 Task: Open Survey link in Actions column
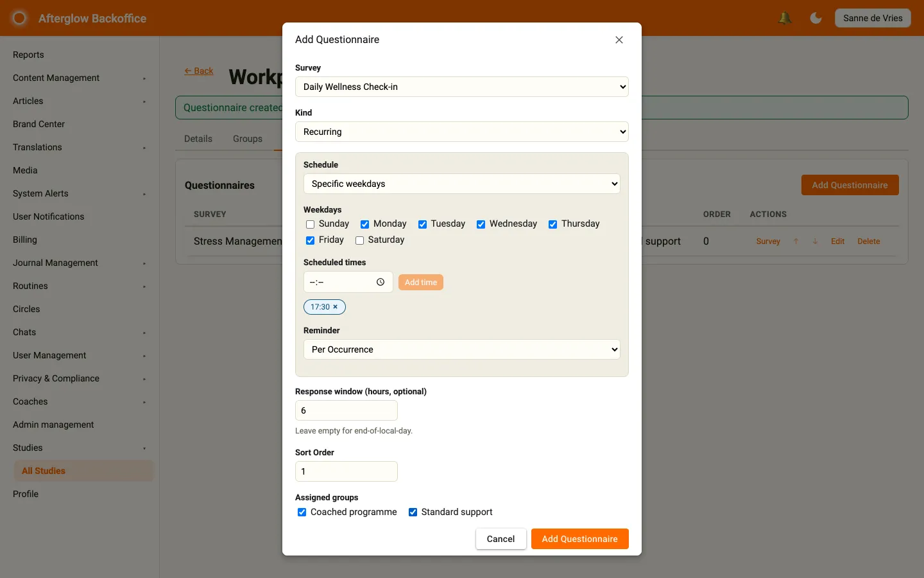click(x=768, y=241)
